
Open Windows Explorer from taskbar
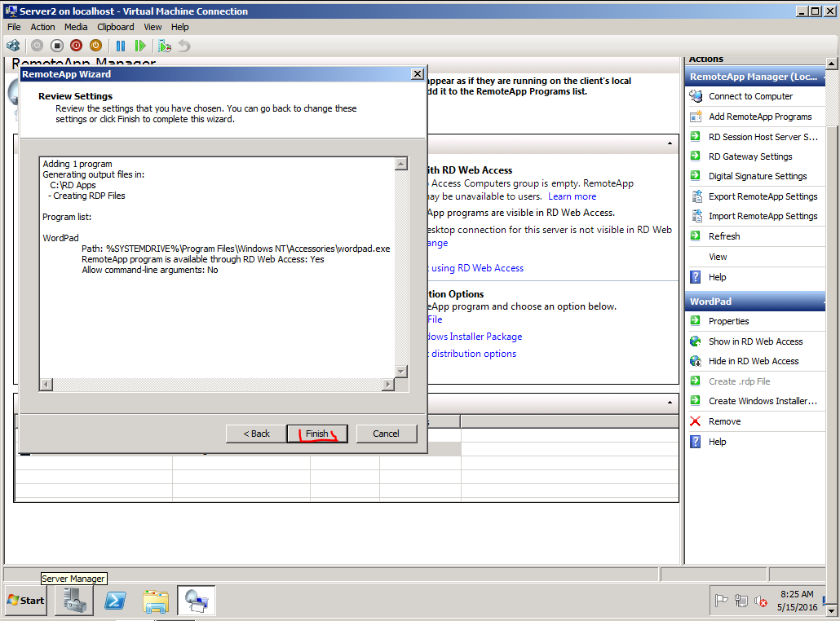coord(156,601)
